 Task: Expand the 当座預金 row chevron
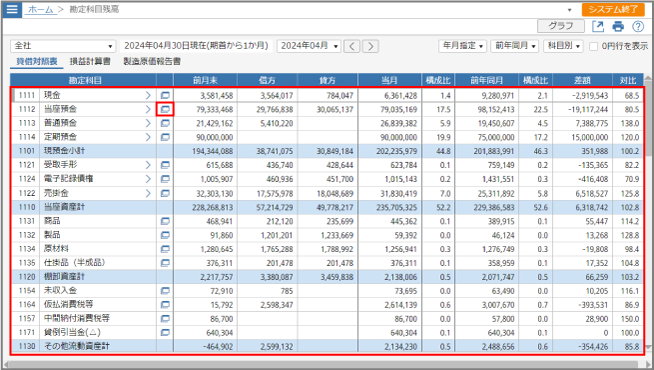click(148, 109)
